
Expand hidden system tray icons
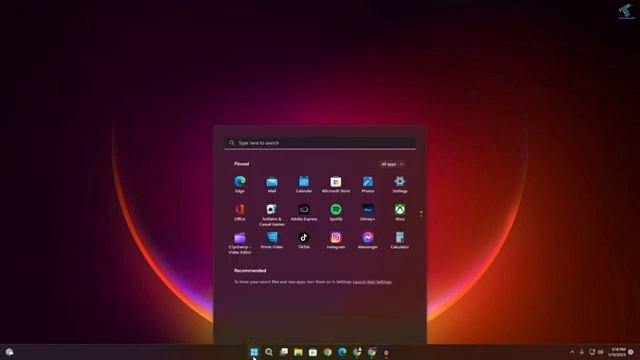pos(572,352)
